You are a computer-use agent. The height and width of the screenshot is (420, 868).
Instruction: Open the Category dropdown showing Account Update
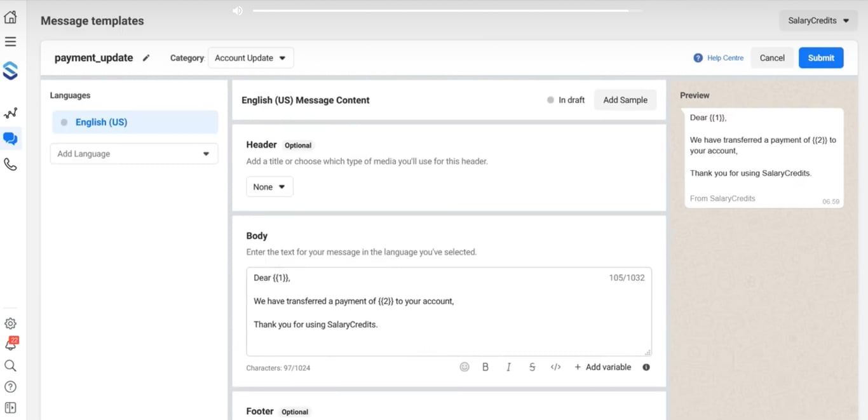(250, 57)
